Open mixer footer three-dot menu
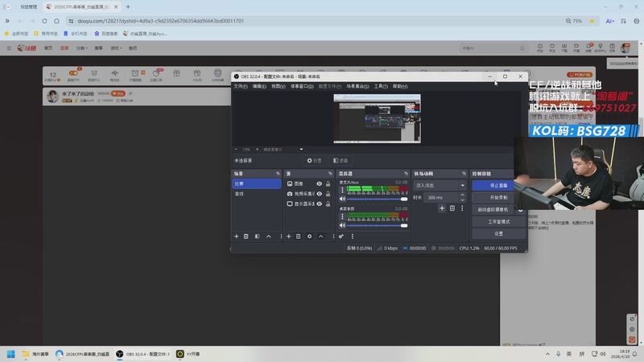The image size is (644, 362). [x=353, y=237]
